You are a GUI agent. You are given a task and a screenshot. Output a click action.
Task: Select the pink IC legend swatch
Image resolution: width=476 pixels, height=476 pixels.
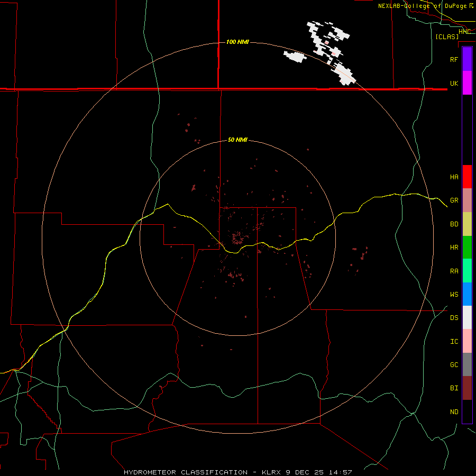(467, 341)
